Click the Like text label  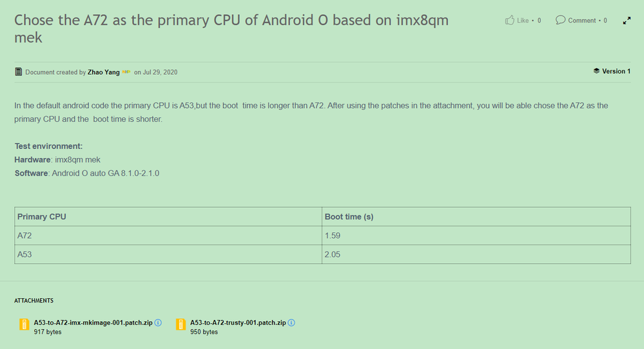(x=523, y=21)
